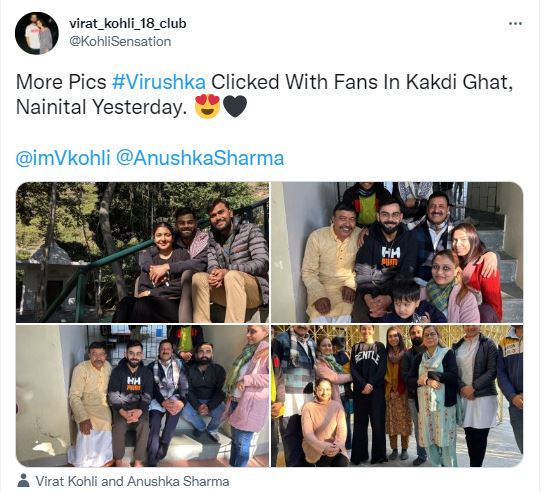Click the heart-eyes emoji in the tweet
Viewport: 544px width, 492px height.
(x=207, y=107)
